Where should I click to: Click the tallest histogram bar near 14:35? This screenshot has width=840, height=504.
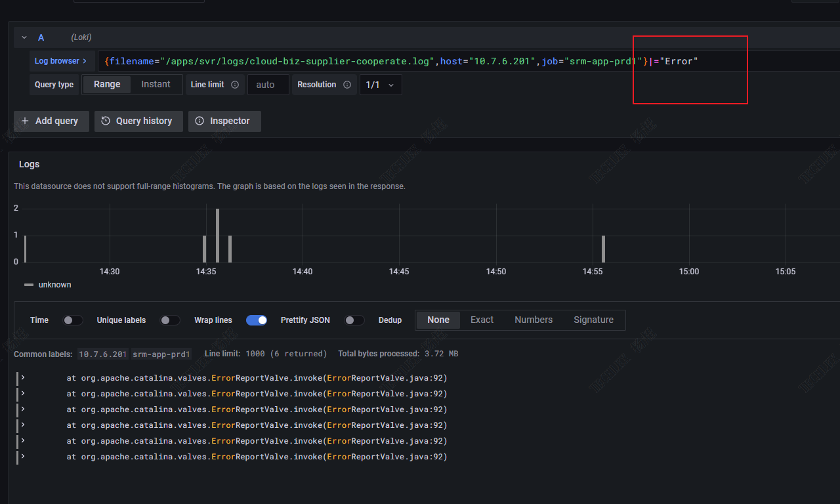point(217,236)
